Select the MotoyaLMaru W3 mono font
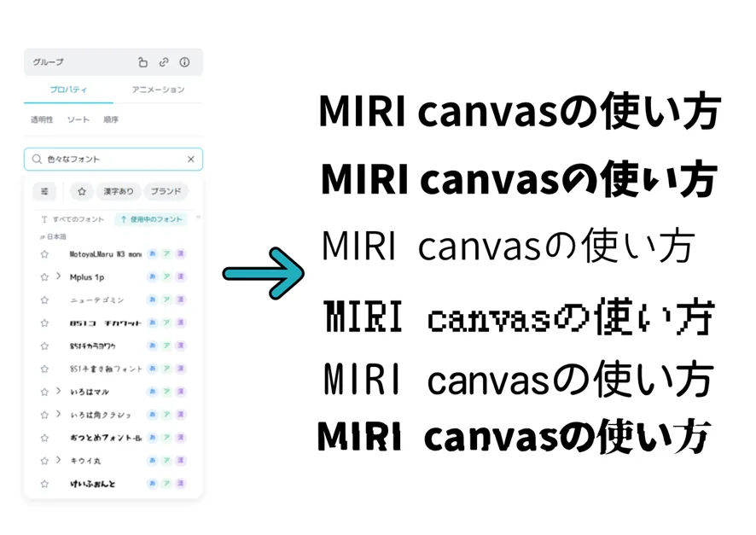The image size is (756, 535). [x=106, y=254]
